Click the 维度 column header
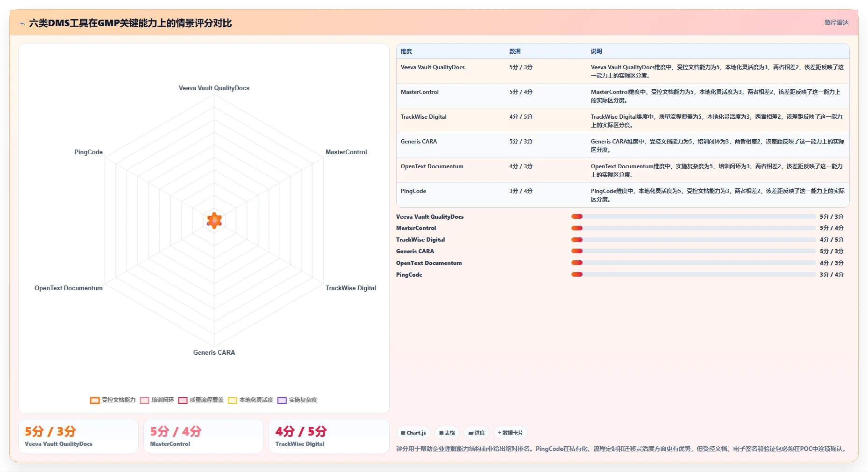The height and width of the screenshot is (472, 868). (406, 51)
